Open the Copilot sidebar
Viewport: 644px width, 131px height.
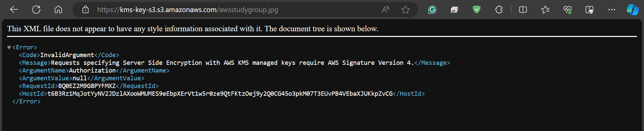click(633, 10)
